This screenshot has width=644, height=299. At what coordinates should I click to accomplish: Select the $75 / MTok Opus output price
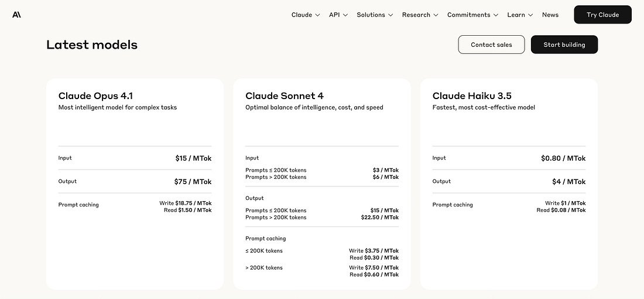tap(193, 182)
